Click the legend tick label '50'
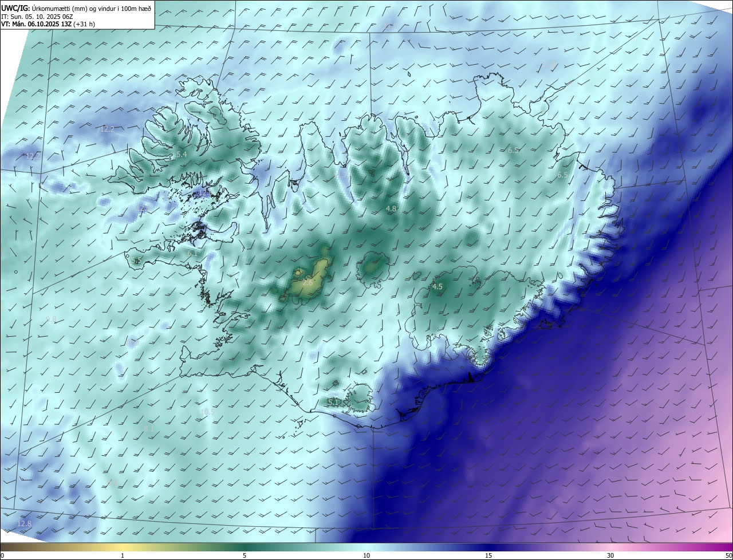The image size is (733, 560). coord(728,555)
